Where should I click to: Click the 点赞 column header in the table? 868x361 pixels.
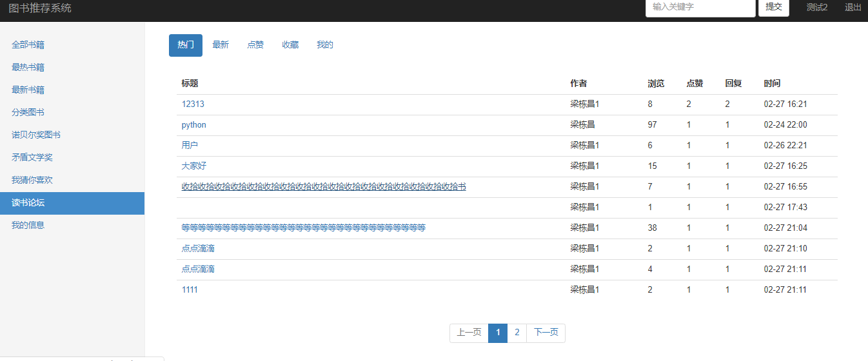(x=695, y=83)
